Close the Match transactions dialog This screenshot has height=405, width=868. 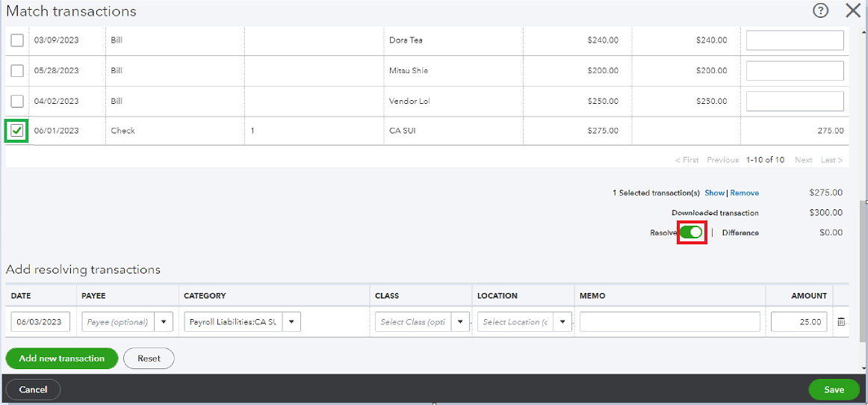point(853,10)
